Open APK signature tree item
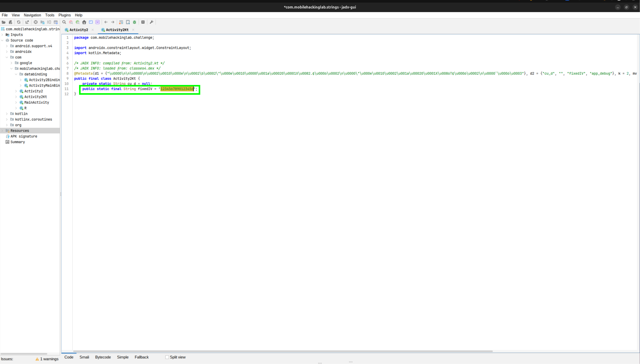This screenshot has height=364, width=640. 24,136
